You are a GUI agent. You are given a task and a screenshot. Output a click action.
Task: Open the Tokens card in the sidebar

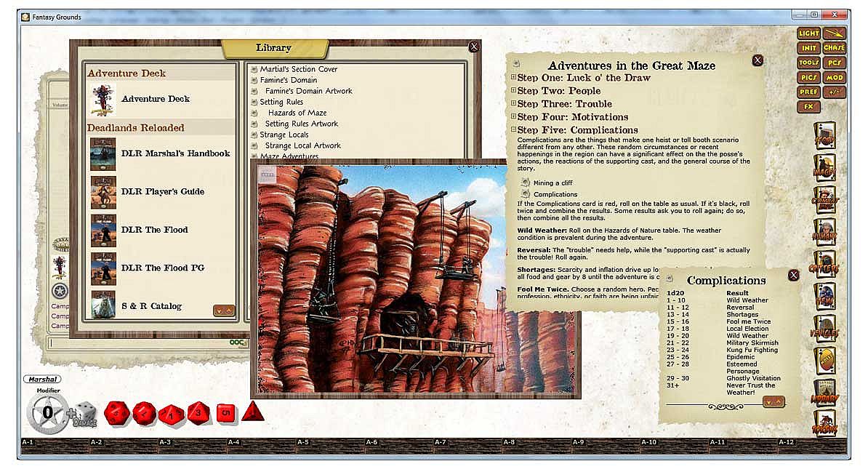click(x=824, y=425)
